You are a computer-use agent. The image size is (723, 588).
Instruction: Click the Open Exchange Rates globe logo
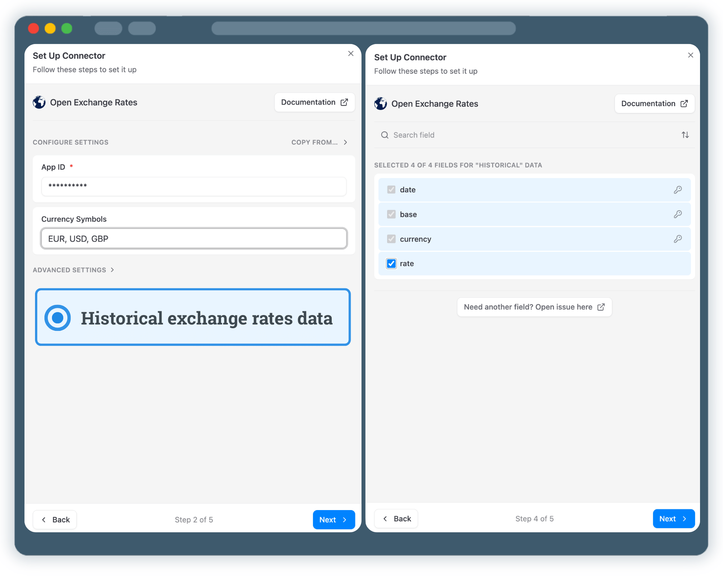(39, 102)
